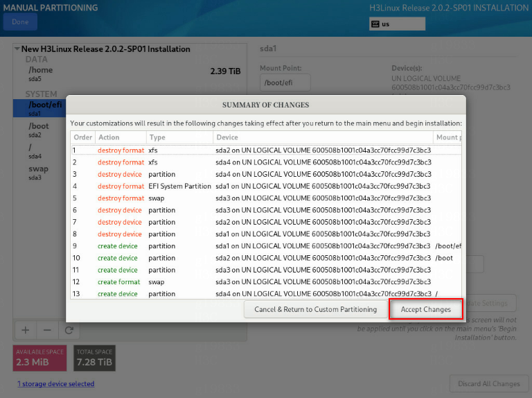Select row 4 EFI System Partition
Viewport: 532px width, 398px height.
(266, 186)
